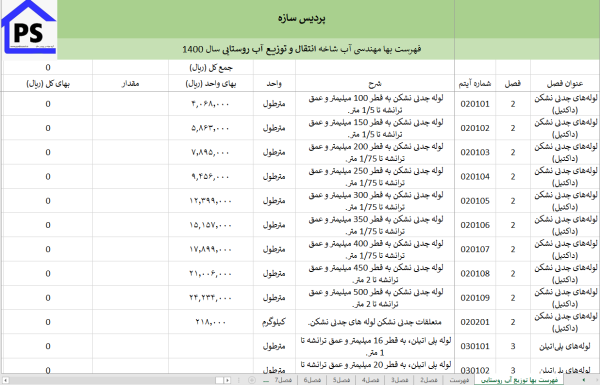Viewport: 600px width, 385px height.
Task: Select the مقدار cell for item 020105
Action: (x=130, y=201)
